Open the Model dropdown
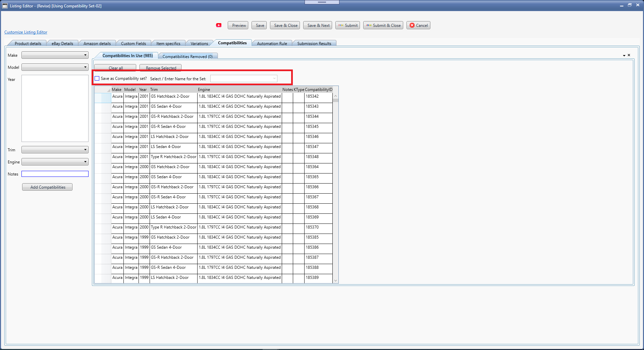Screen dimensions: 644x350 [x=55, y=67]
